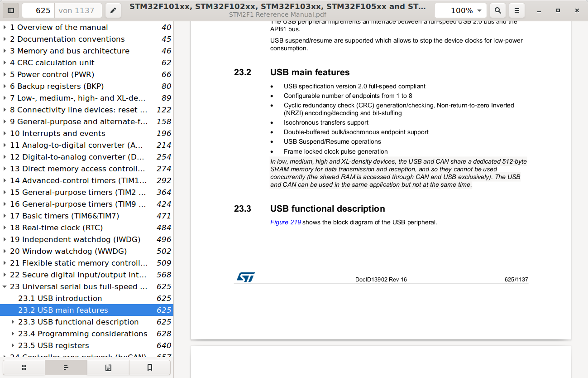Toggle the sidebar panel button
Screen dimensions: 588x378
point(11,10)
